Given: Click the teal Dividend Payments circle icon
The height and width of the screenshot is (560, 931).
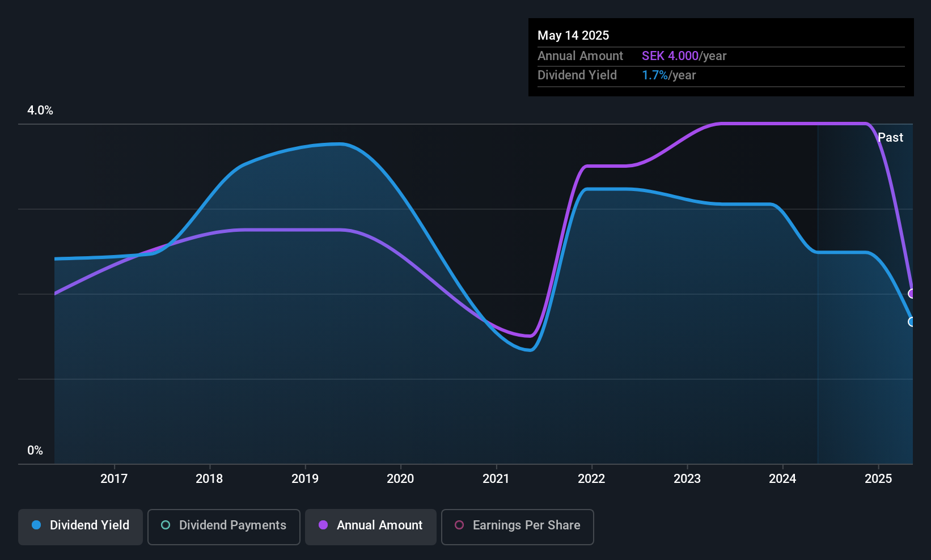Looking at the screenshot, I should (166, 525).
